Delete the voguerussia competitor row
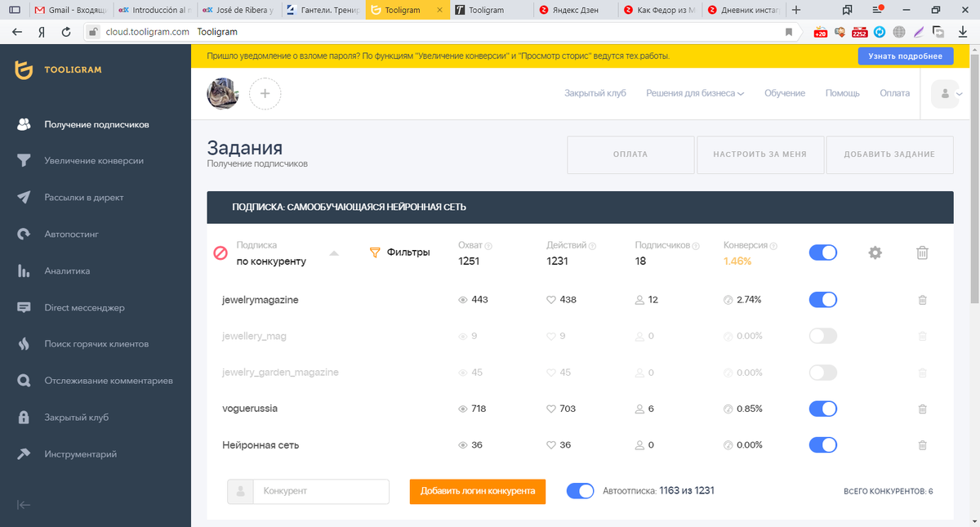This screenshot has height=527, width=980. point(922,409)
